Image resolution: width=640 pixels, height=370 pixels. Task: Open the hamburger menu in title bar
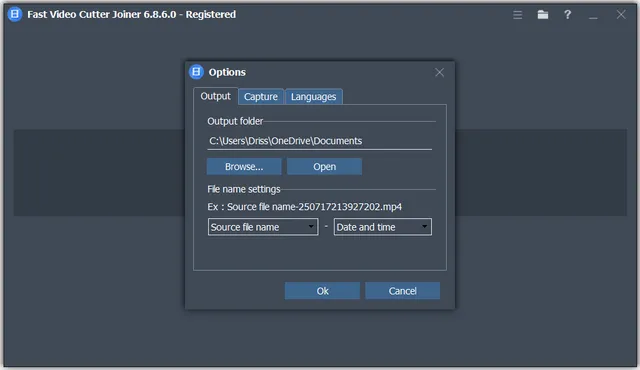(x=518, y=15)
